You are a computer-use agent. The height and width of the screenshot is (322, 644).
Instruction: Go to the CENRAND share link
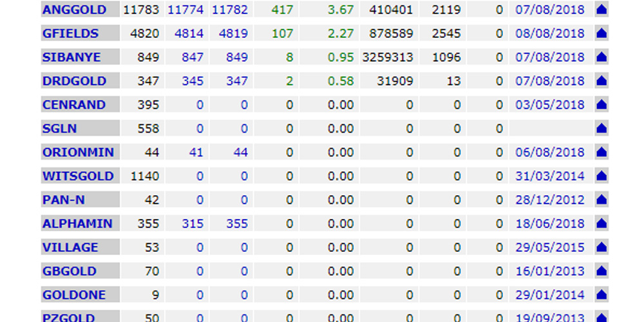coord(73,105)
